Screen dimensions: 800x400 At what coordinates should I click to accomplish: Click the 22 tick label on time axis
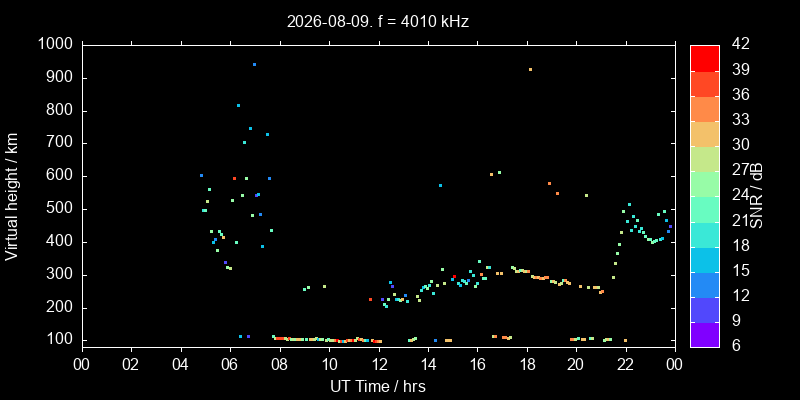(x=626, y=365)
